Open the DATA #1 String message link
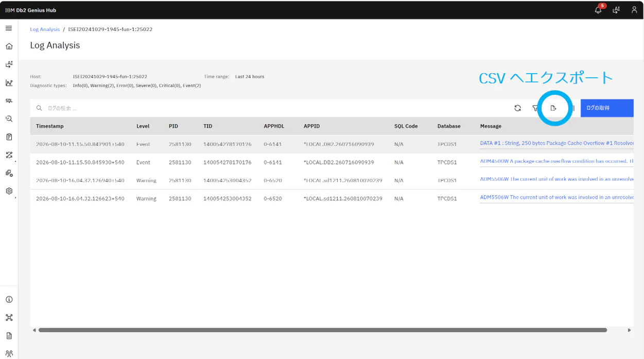 click(556, 143)
